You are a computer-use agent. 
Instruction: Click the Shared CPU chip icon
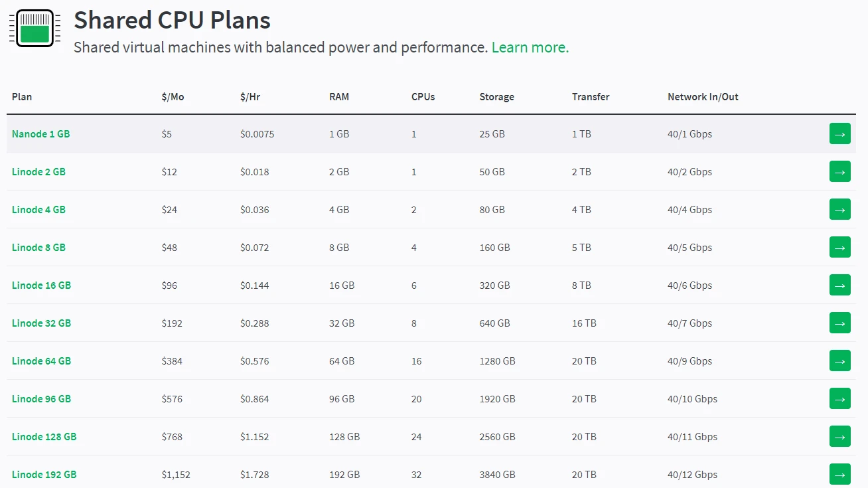(35, 29)
